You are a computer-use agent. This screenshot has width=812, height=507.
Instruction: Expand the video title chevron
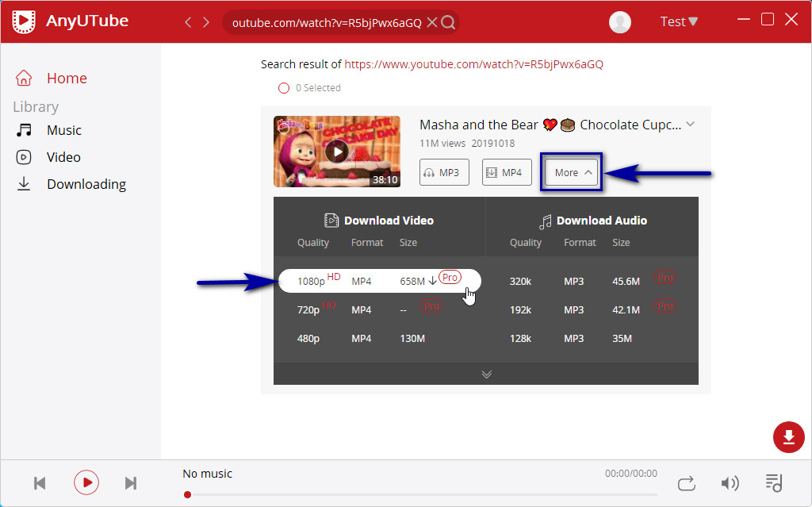(691, 125)
